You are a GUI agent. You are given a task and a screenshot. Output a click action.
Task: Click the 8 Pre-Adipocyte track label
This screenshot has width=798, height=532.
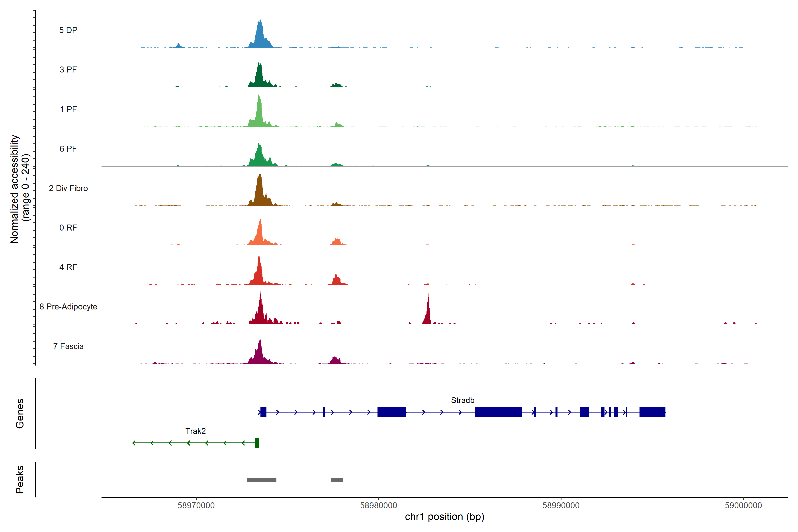68,307
